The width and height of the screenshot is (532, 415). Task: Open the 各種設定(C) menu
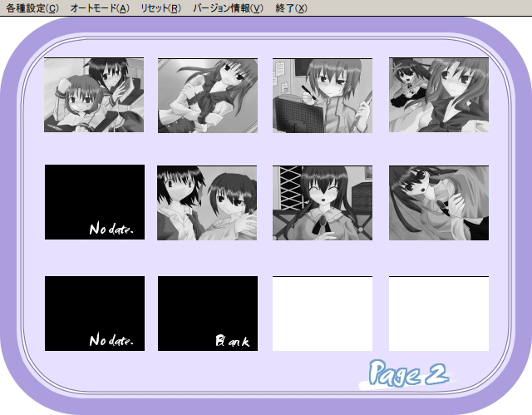(32, 8)
